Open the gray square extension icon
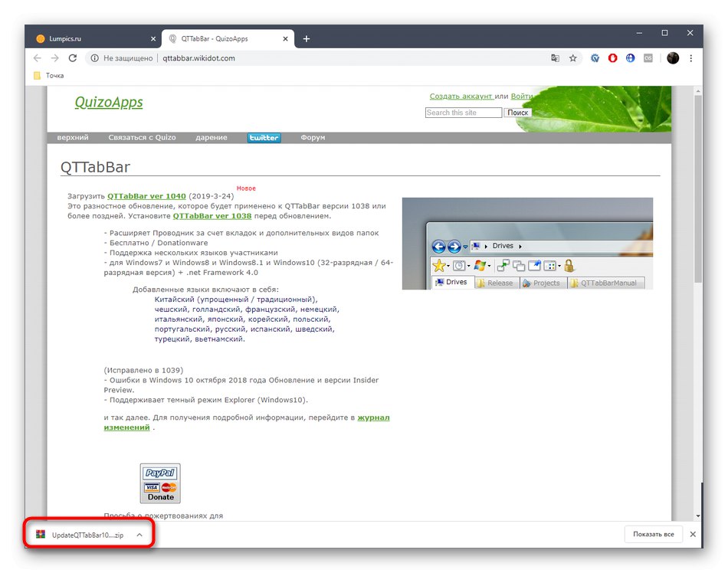 coord(648,58)
